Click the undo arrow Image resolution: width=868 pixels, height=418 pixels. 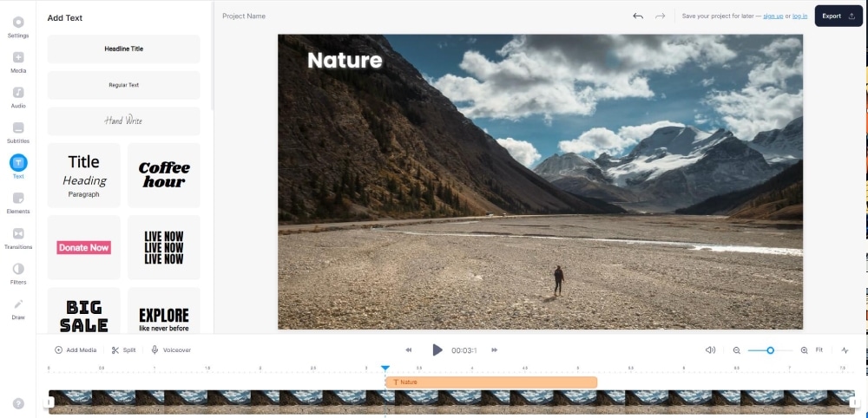[638, 16]
